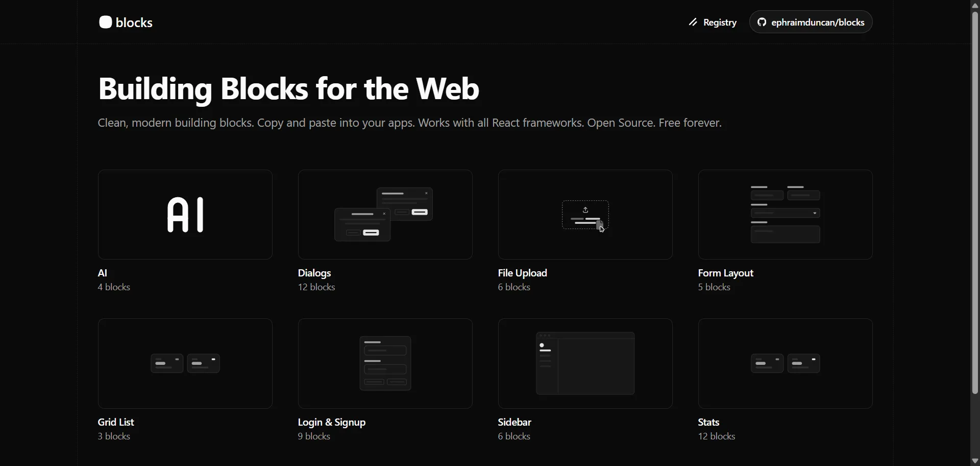Open the Registry link
980x466 pixels.
713,22
